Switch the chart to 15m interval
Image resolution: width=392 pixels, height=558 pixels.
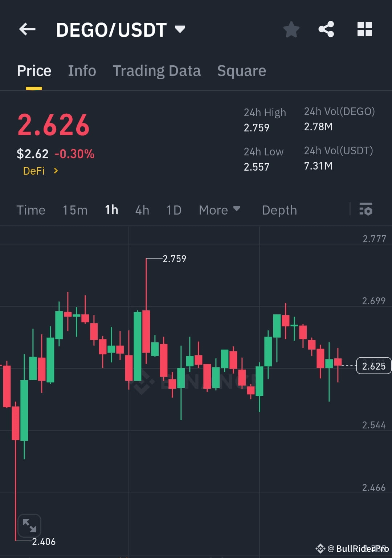tap(75, 210)
